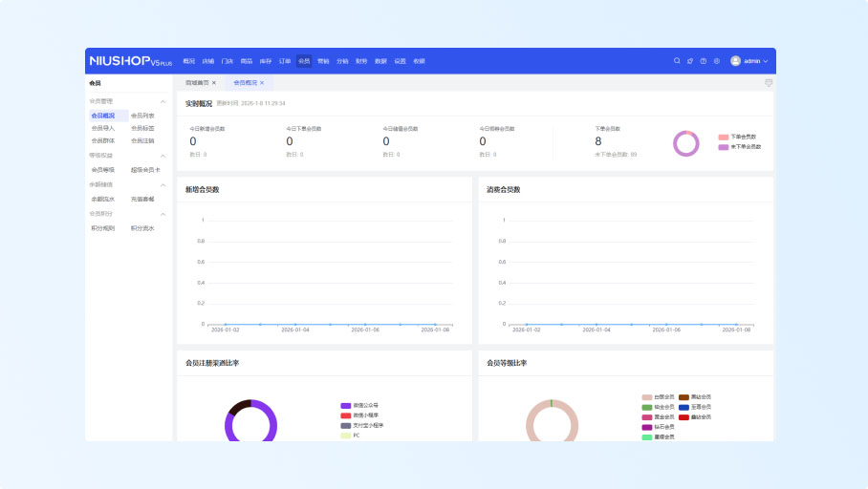
Task: Close the 商城首页 tab
Action: (x=214, y=83)
